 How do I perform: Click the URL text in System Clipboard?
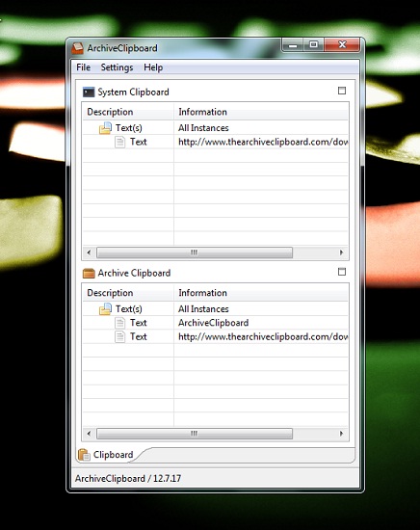click(263, 142)
